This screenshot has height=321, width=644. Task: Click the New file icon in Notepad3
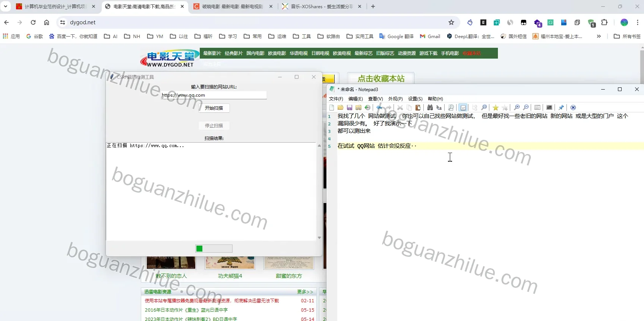pyautogui.click(x=332, y=107)
